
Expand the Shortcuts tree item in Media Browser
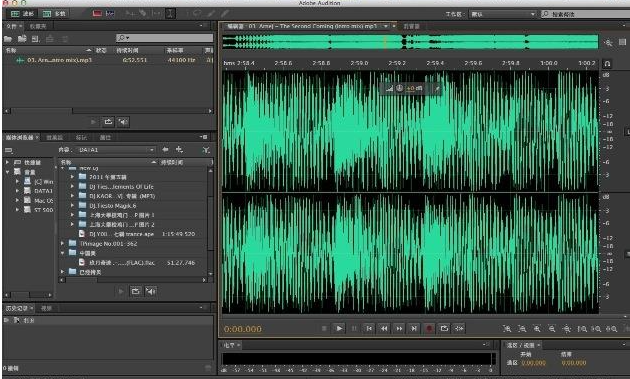pos(7,162)
